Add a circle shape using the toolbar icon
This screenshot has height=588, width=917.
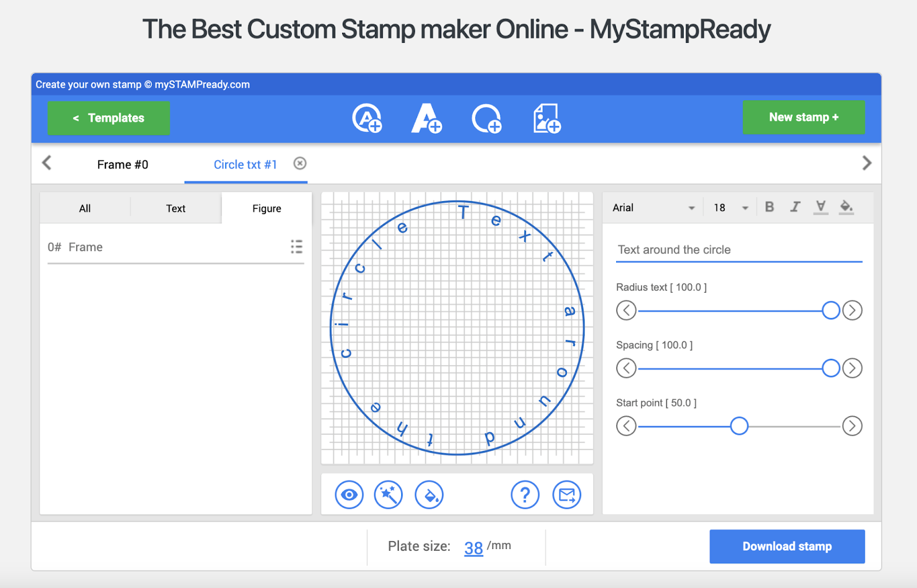487,119
